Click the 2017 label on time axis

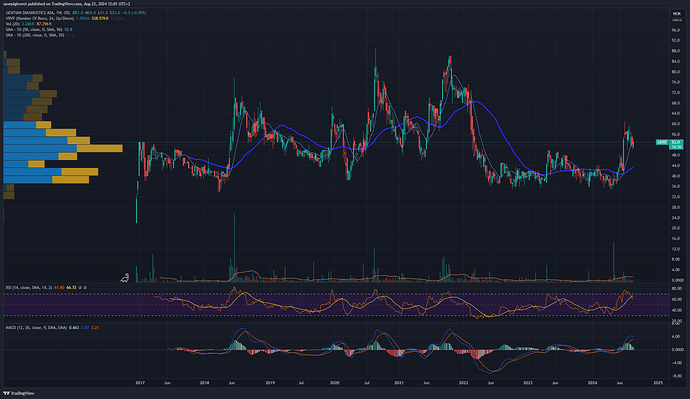(x=140, y=383)
